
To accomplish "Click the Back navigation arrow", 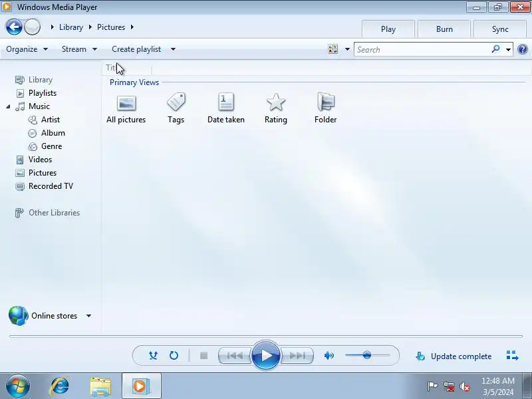I will pyautogui.click(x=14, y=27).
